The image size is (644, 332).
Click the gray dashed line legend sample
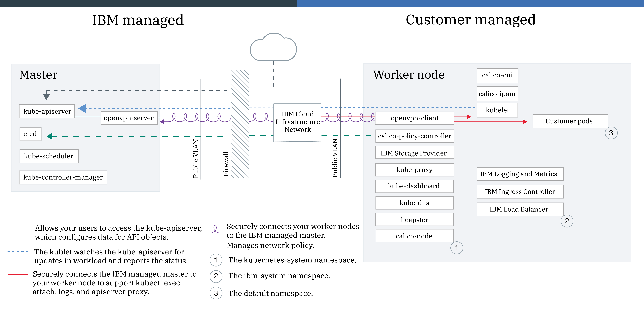tap(17, 229)
